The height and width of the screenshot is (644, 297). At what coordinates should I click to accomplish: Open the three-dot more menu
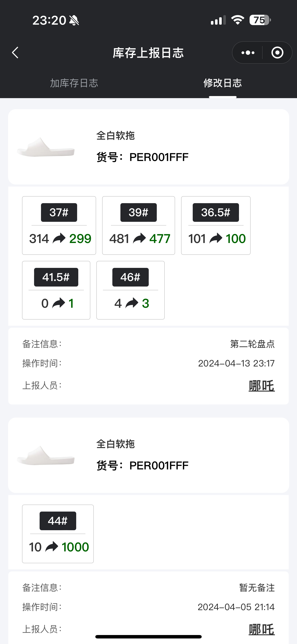pos(248,53)
